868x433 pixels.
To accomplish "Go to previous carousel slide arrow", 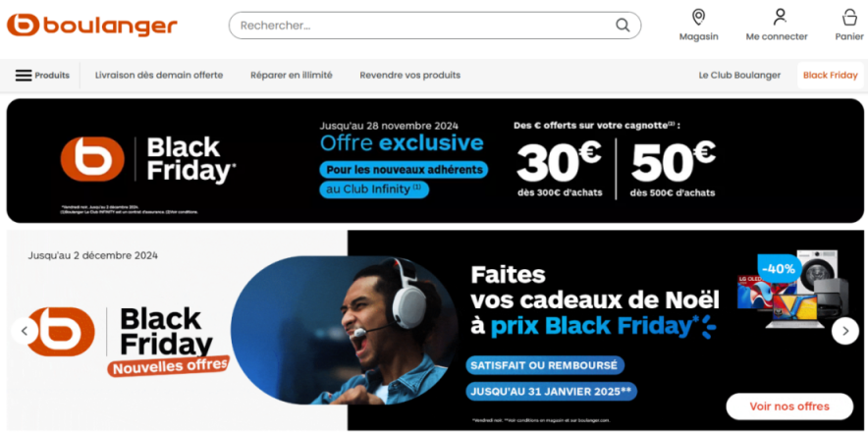I will pyautogui.click(x=25, y=331).
